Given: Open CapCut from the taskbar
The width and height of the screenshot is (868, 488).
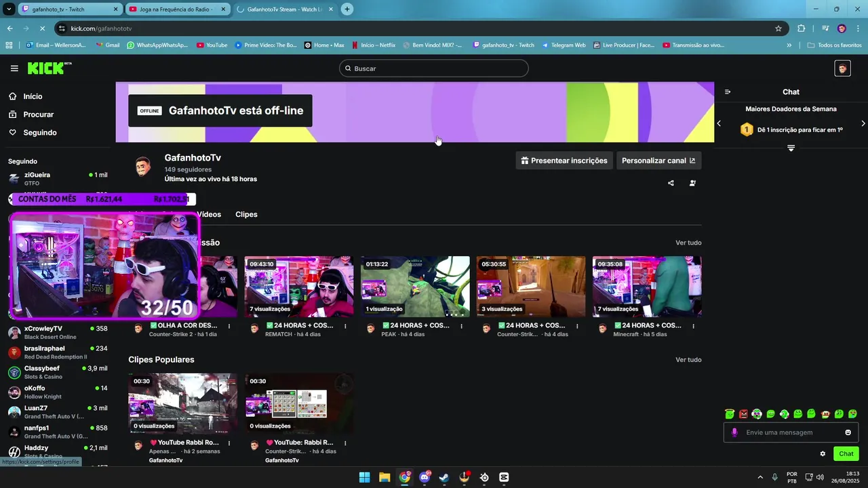Looking at the screenshot, I should (504, 477).
